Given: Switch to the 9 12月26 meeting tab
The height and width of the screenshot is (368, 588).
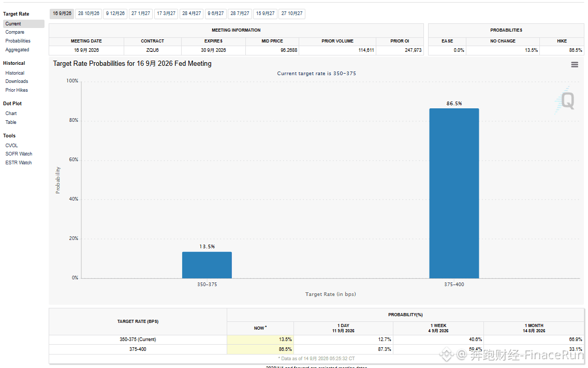Looking at the screenshot, I should (x=115, y=13).
